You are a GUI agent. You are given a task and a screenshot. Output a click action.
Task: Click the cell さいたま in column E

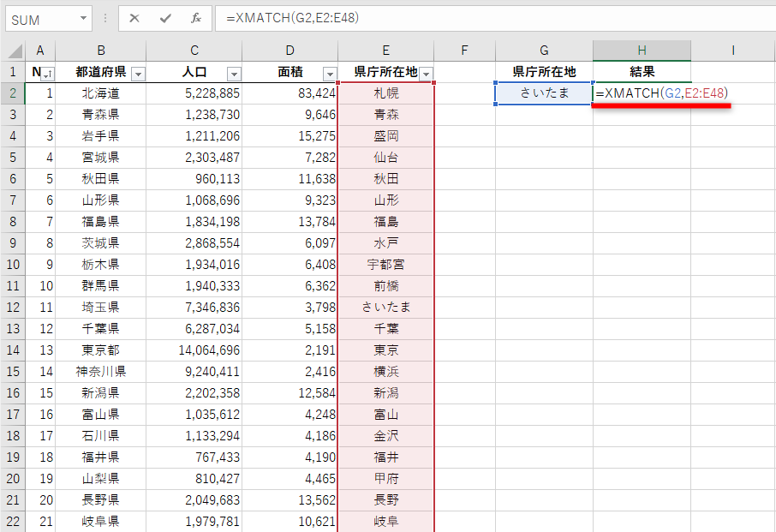click(x=386, y=308)
